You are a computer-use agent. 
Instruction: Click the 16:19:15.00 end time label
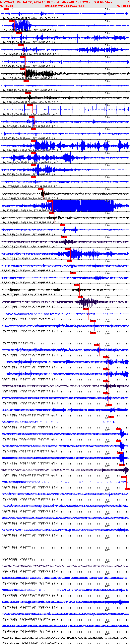(123, 6)
